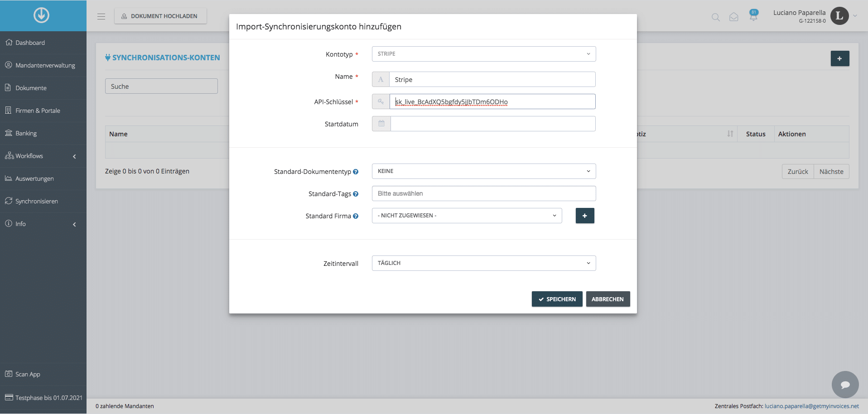Image resolution: width=868 pixels, height=414 pixels.
Task: Open Mandantenverwaltung in the sidebar
Action: pyautogui.click(x=43, y=65)
